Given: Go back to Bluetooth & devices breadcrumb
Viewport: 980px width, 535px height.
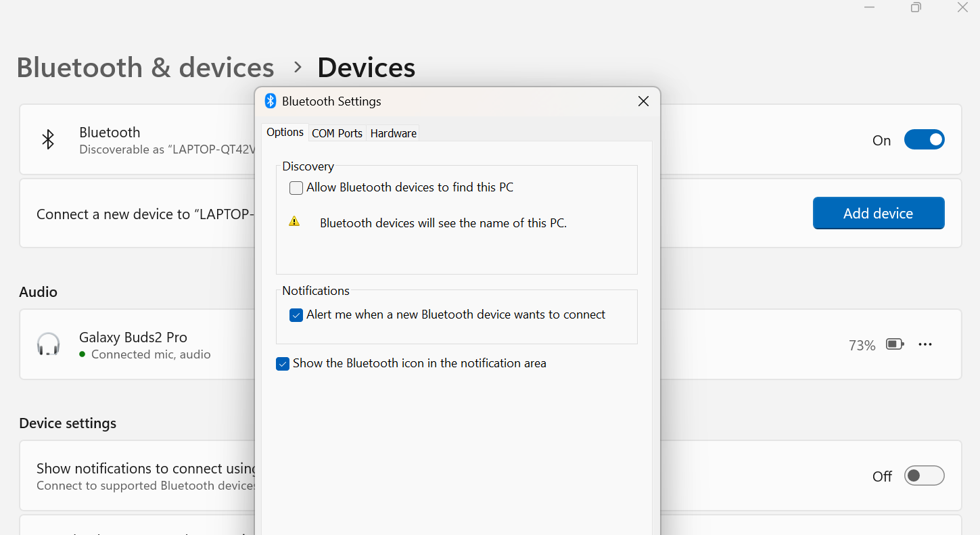Looking at the screenshot, I should (145, 68).
